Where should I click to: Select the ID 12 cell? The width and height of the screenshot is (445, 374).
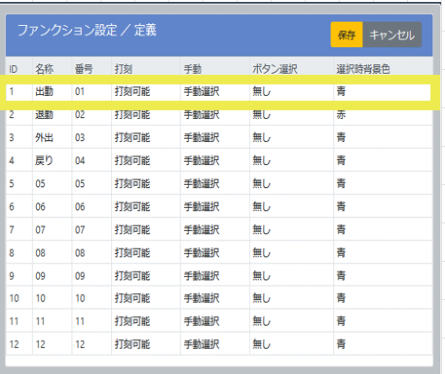coord(19,344)
